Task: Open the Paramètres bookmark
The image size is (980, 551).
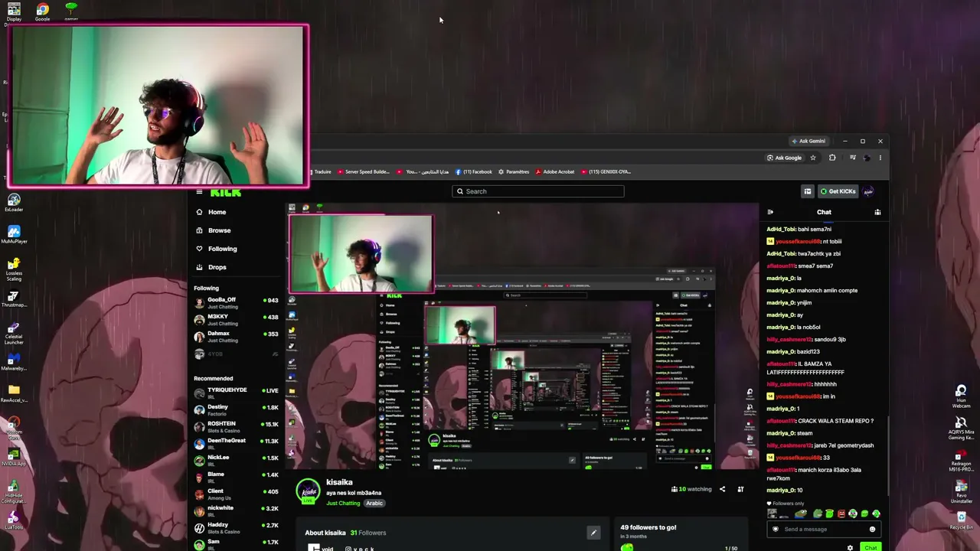Action: (514, 172)
